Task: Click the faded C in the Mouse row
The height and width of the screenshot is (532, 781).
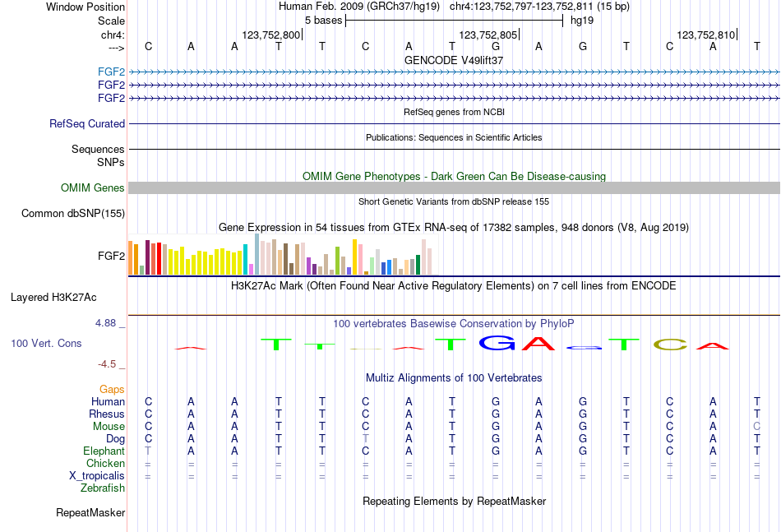Action: pyautogui.click(x=756, y=427)
